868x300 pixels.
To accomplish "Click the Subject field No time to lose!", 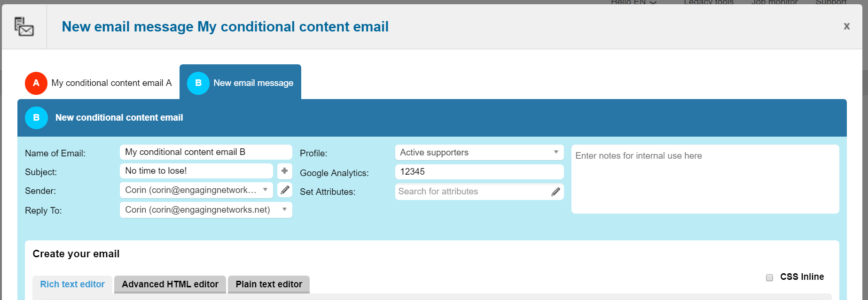I will (x=196, y=171).
